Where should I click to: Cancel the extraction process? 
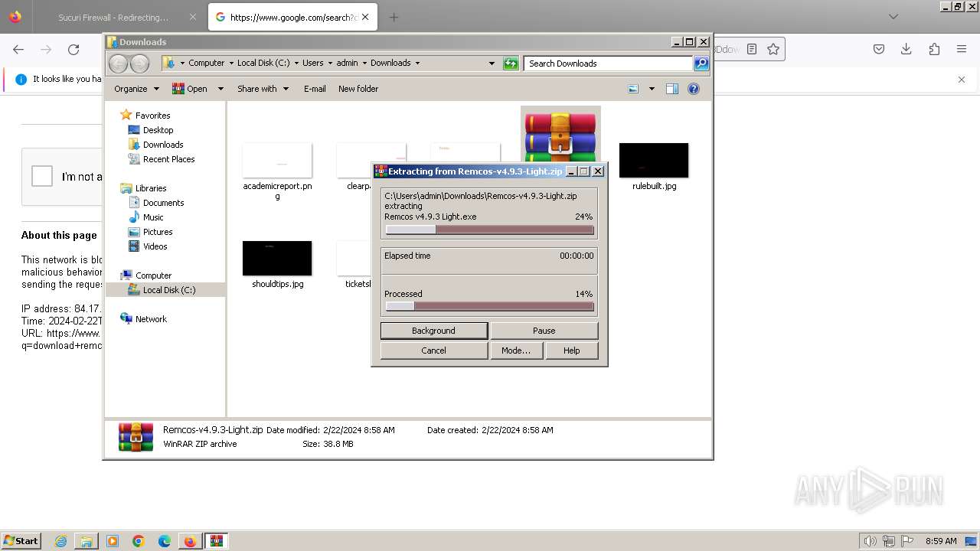tap(433, 350)
